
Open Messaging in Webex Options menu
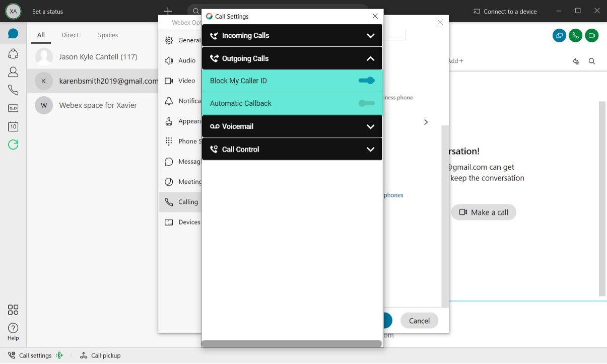coord(180,162)
